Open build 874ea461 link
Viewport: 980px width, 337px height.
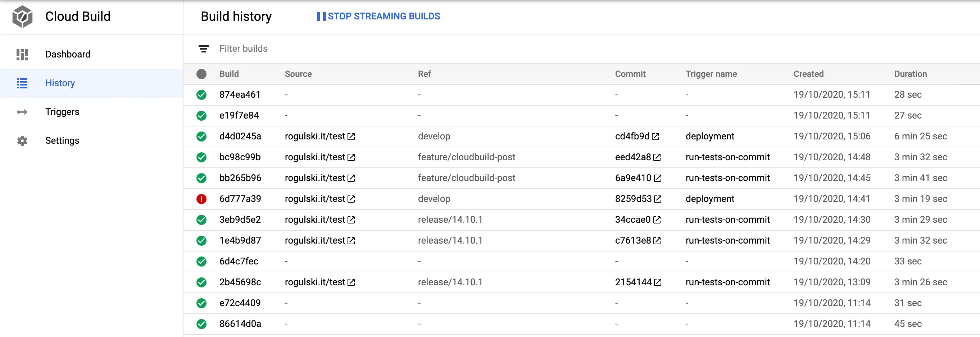[x=240, y=94]
